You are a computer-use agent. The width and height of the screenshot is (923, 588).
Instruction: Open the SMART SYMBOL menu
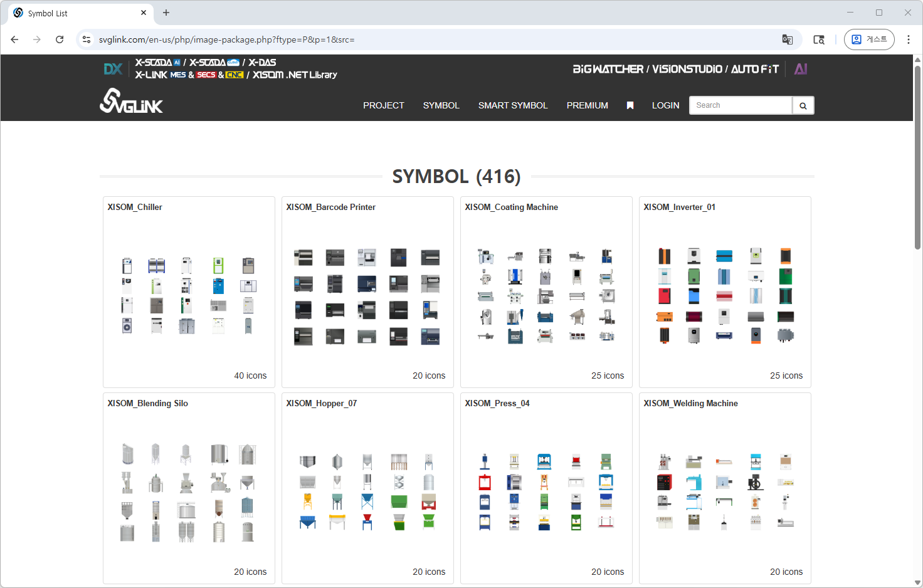pyautogui.click(x=513, y=105)
